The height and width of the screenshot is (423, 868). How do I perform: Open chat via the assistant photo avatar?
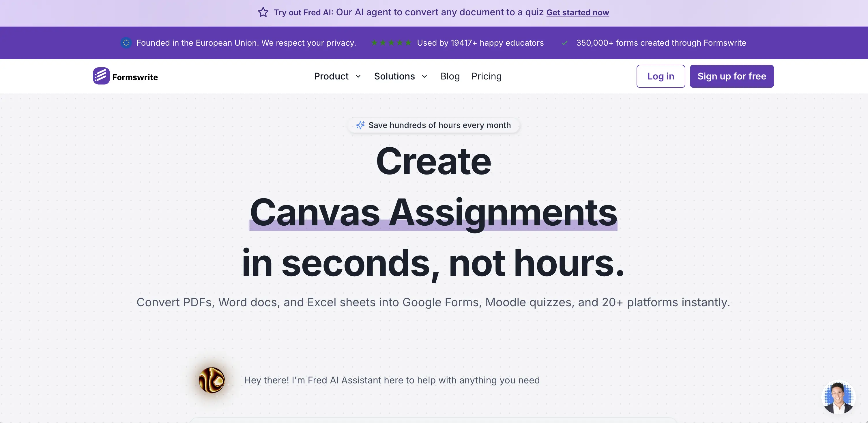839,397
